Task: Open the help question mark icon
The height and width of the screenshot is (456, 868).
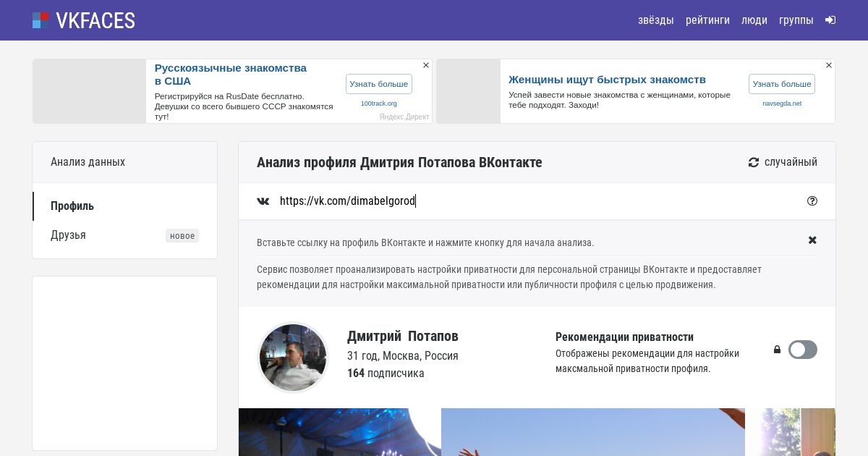Action: (812, 201)
